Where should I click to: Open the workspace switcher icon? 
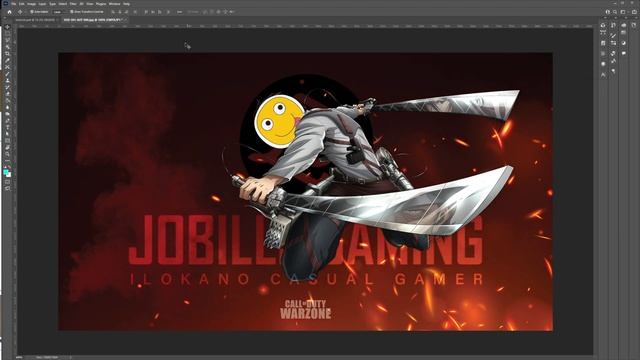point(622,12)
